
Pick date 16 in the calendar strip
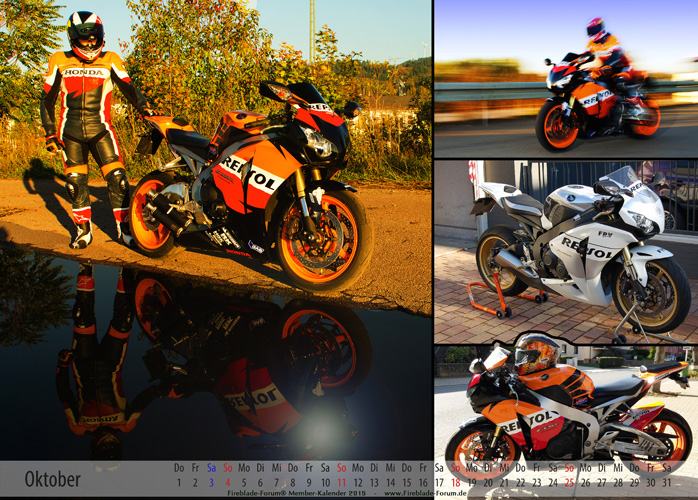click(423, 483)
